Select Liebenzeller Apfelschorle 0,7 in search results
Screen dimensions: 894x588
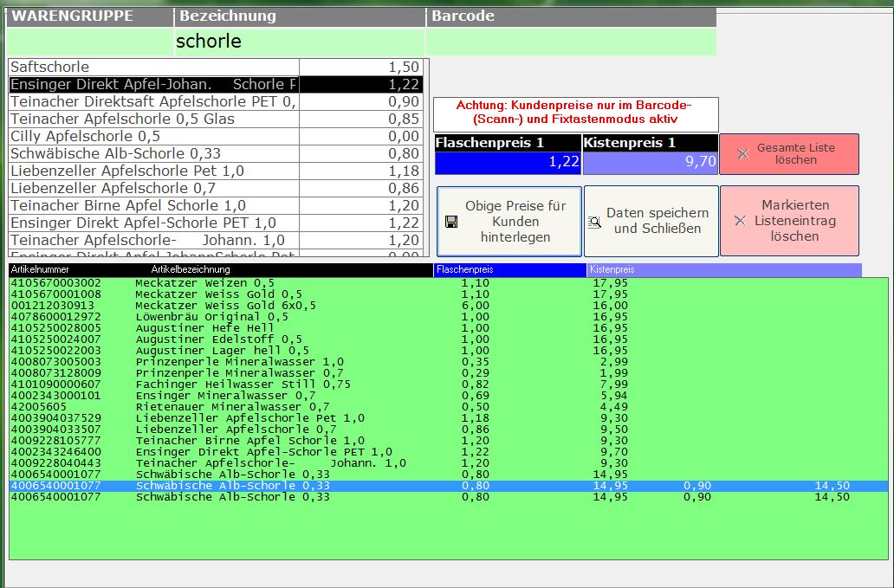(216, 188)
